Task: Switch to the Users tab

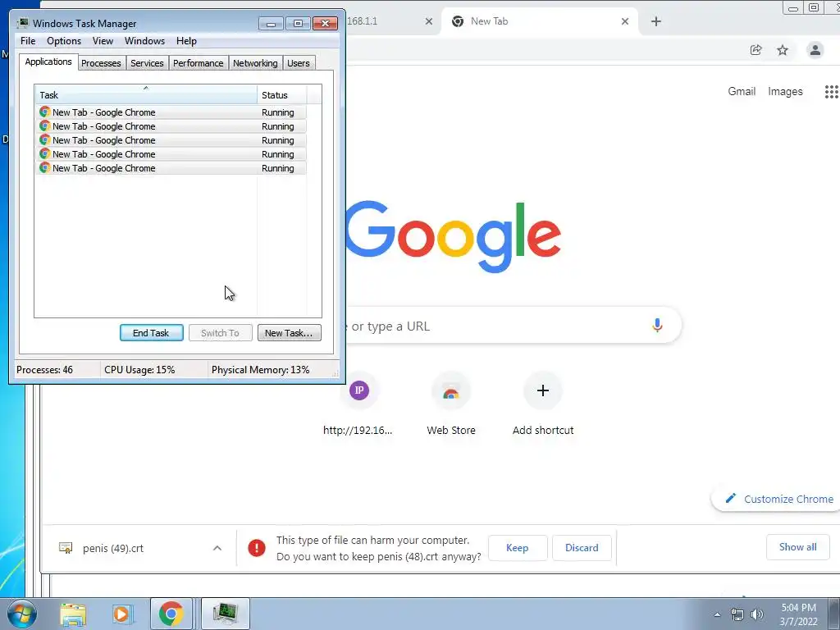Action: pyautogui.click(x=299, y=63)
